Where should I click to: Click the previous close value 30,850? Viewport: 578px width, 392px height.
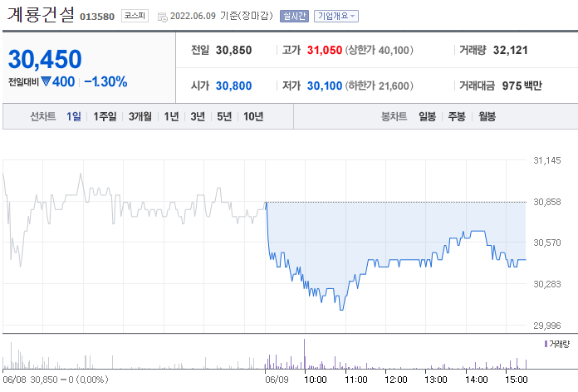(x=233, y=50)
